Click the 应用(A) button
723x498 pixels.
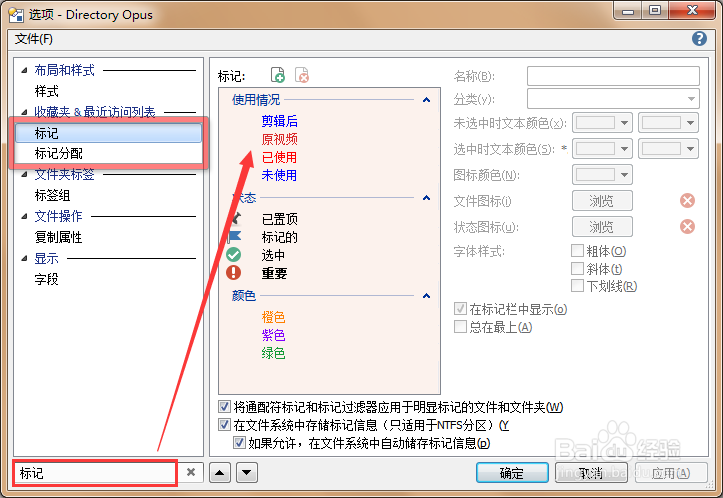(671, 473)
